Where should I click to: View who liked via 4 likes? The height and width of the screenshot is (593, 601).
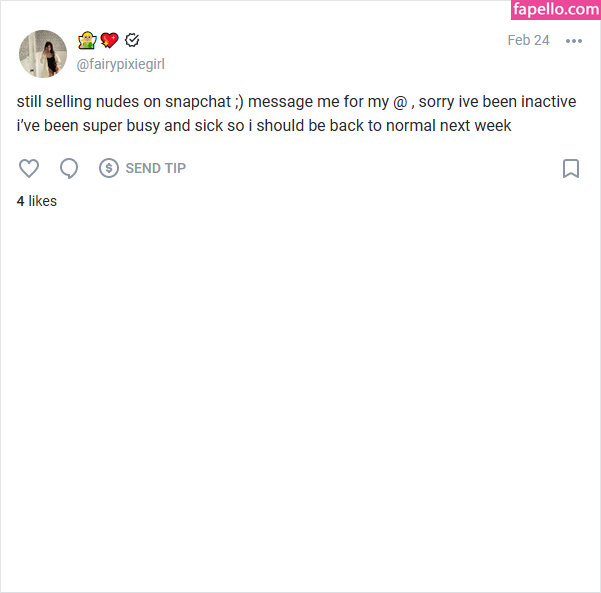click(37, 201)
